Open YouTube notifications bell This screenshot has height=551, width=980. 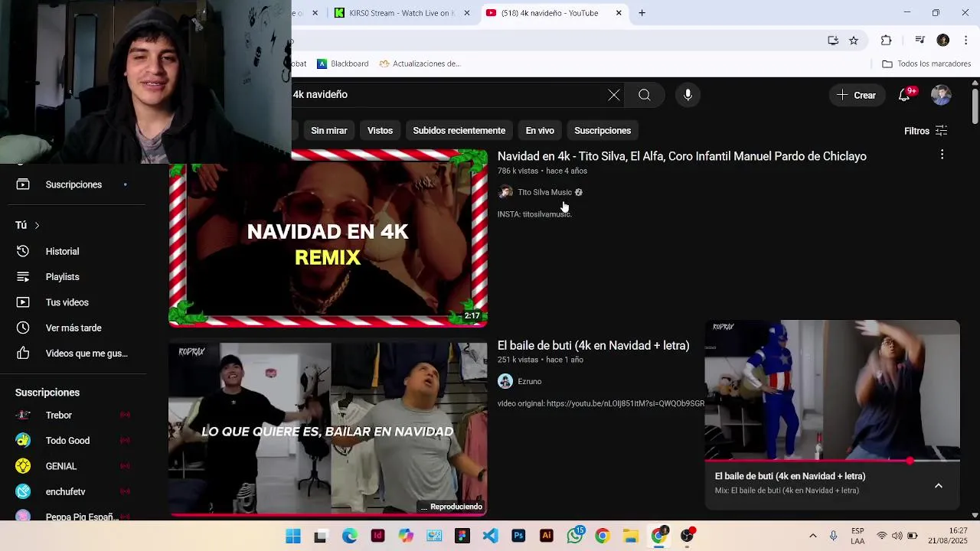click(x=905, y=95)
